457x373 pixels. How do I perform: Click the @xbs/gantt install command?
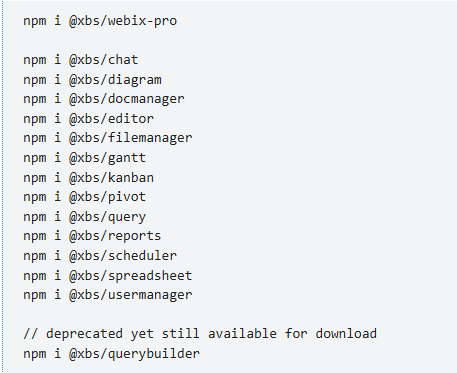pos(85,158)
